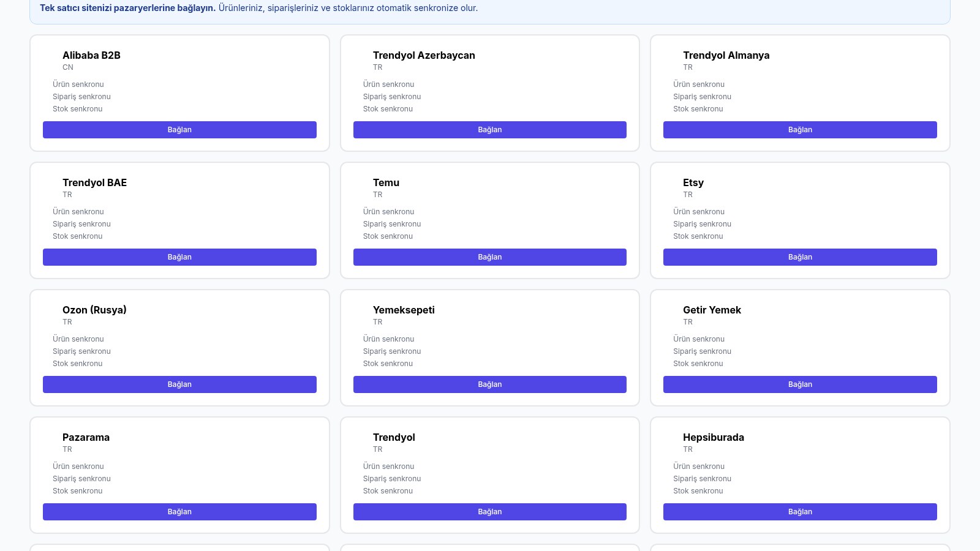Click the "Trendyol Azerbaycan" heading
The height and width of the screenshot is (551, 980).
[x=424, y=55]
